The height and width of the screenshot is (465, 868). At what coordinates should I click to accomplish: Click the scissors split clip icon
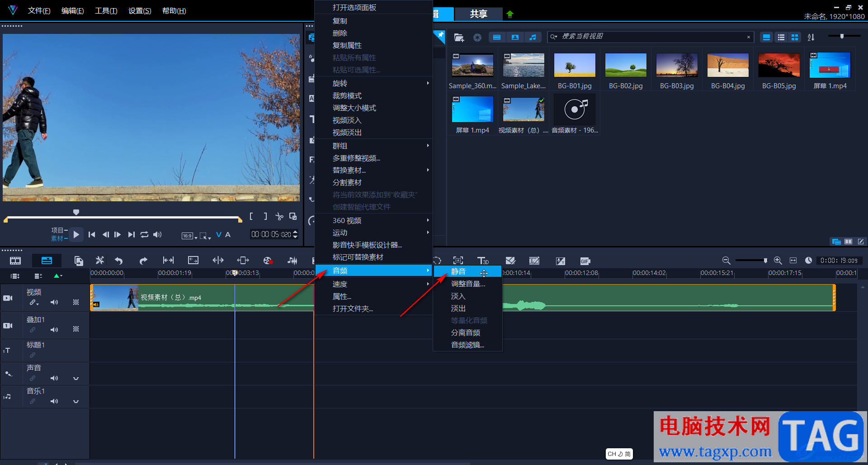tap(279, 216)
